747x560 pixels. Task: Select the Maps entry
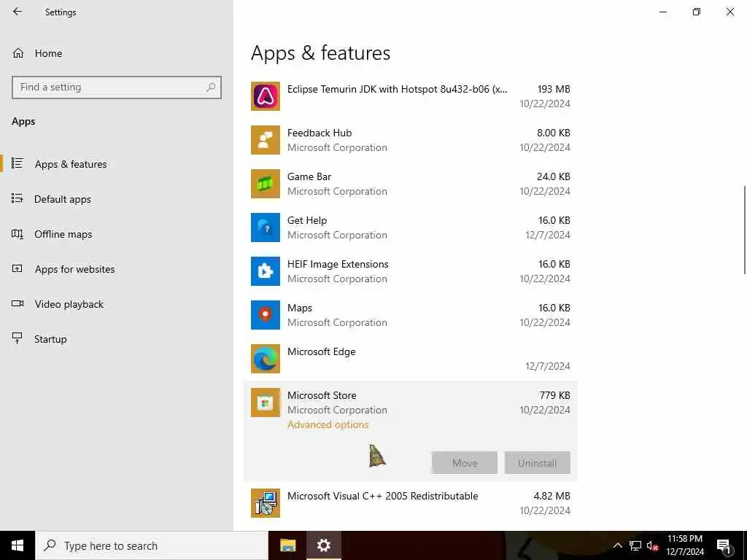pyautogui.click(x=411, y=315)
